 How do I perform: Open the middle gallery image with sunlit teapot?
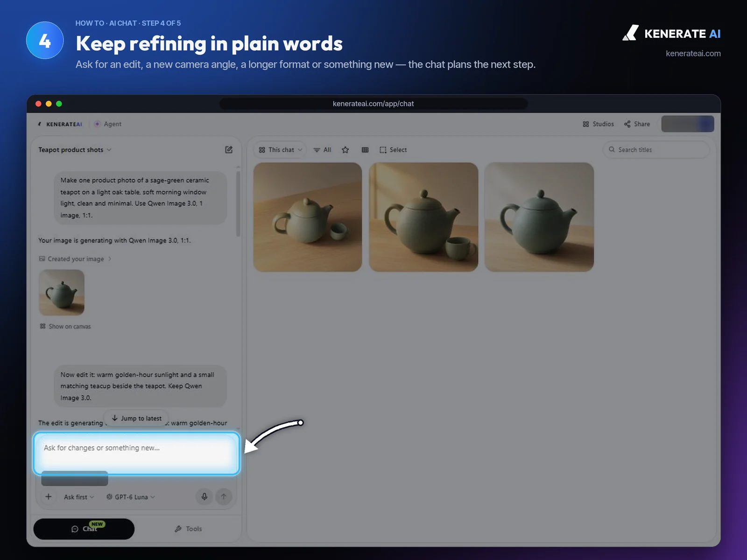423,217
